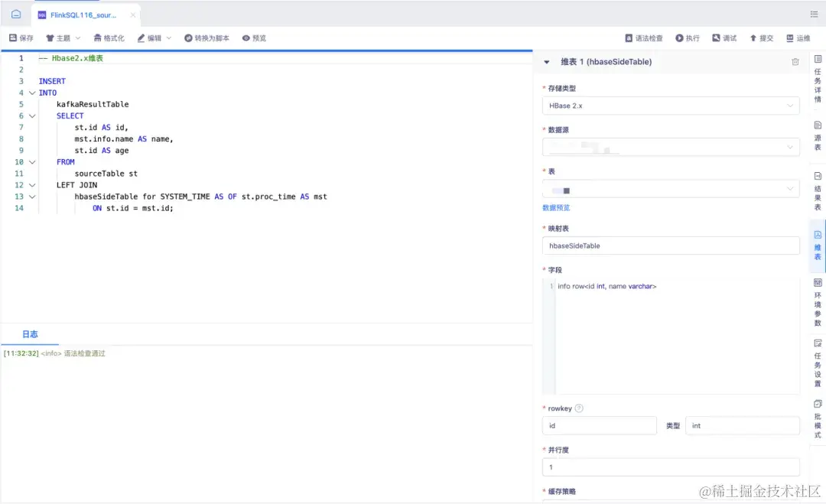
Task: Open the 维表 dimension table sidebar panel
Action: tap(818, 245)
